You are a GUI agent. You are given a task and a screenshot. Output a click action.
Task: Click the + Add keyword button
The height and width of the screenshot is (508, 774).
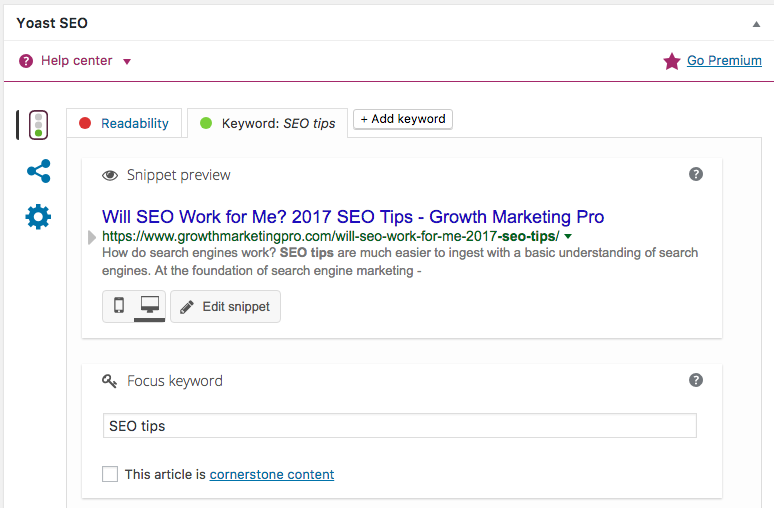click(403, 119)
